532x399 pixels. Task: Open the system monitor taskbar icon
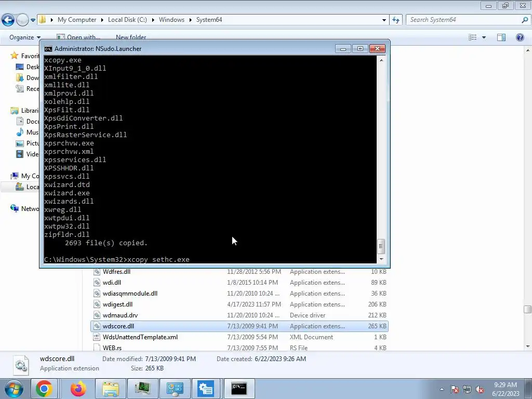143,389
